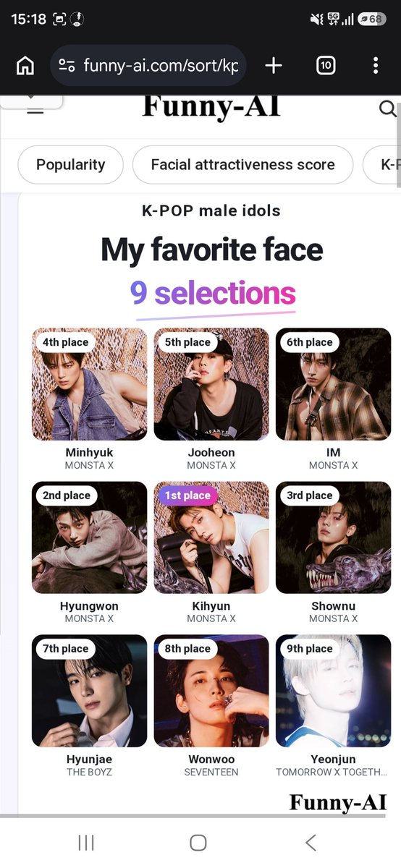
Task: Open a new tab with plus icon
Action: [x=274, y=66]
